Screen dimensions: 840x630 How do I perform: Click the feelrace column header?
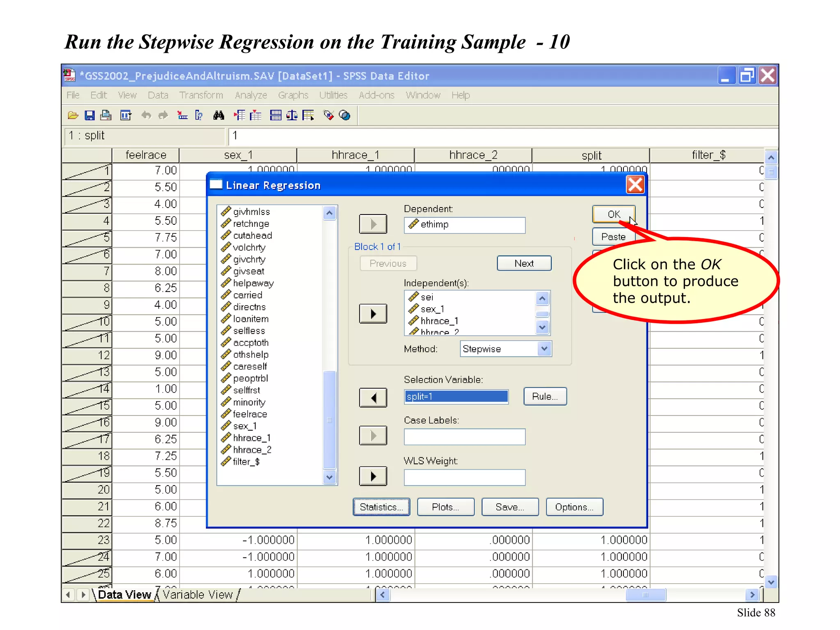146,155
